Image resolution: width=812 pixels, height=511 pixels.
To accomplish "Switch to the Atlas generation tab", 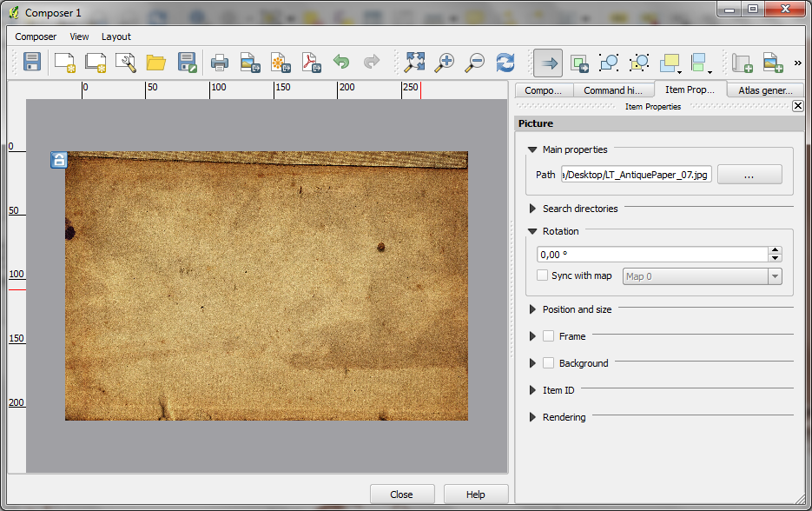I will [x=766, y=90].
